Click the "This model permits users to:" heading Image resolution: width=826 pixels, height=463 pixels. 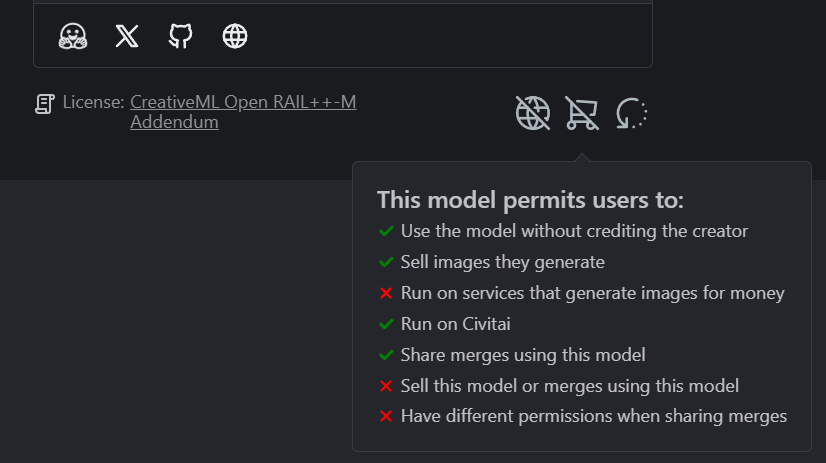530,200
